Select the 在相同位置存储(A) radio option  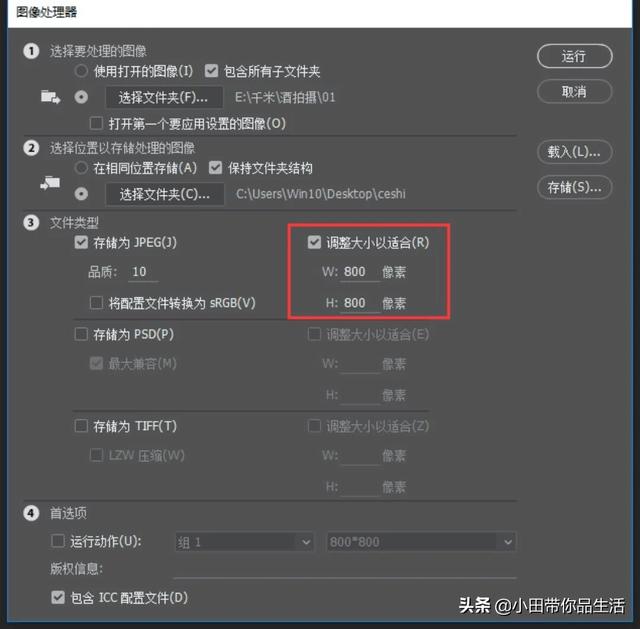pos(81,168)
